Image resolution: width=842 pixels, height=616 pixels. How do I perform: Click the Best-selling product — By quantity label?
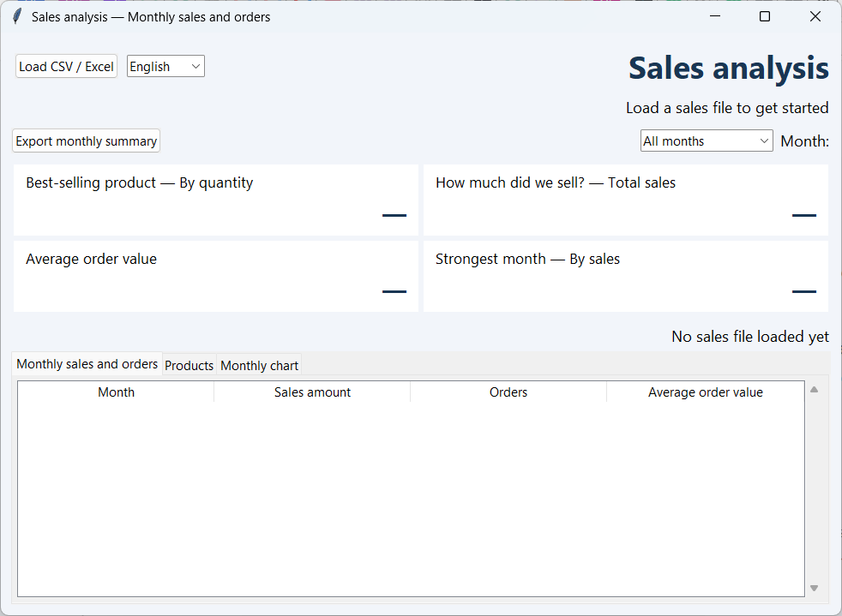[140, 182]
